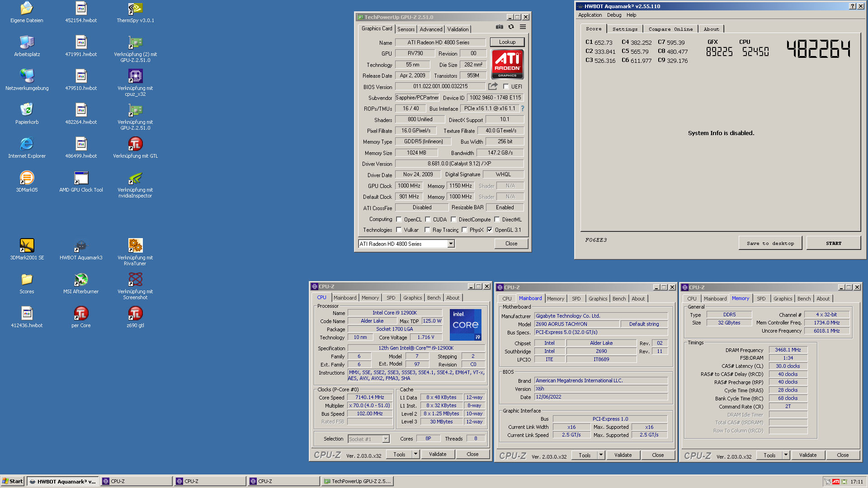Select the SPD tab in CPU-Z Memory window
This screenshot has height=488, width=868.
pyautogui.click(x=761, y=299)
